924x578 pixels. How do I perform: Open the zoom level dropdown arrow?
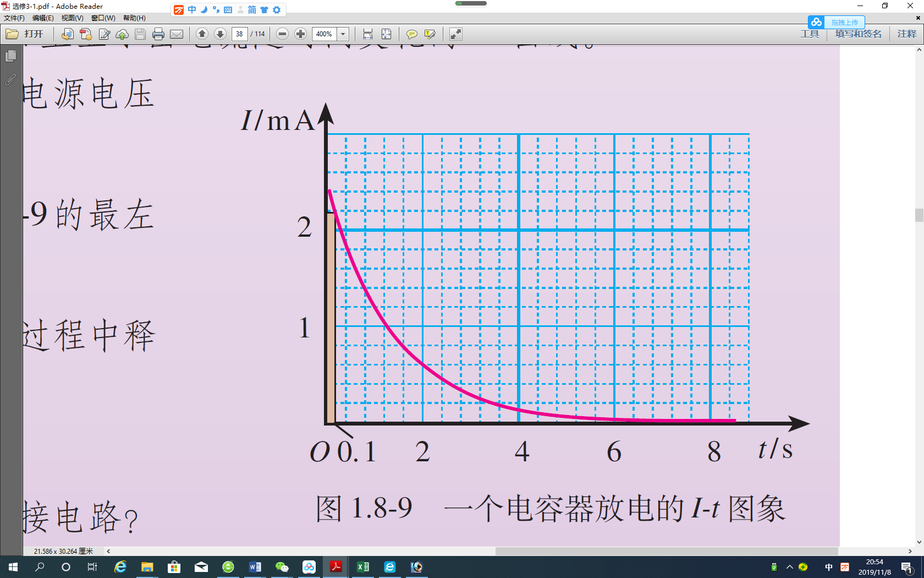[x=343, y=34]
